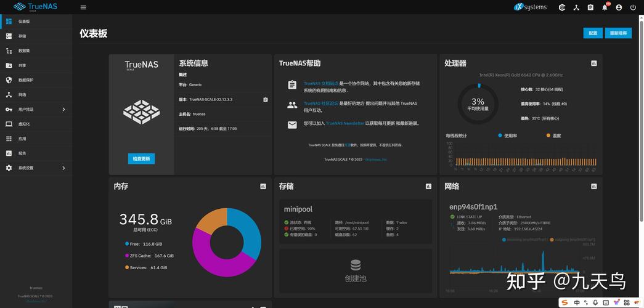
Task: Open memory reports via 内存 chart icon
Action: 263,186
